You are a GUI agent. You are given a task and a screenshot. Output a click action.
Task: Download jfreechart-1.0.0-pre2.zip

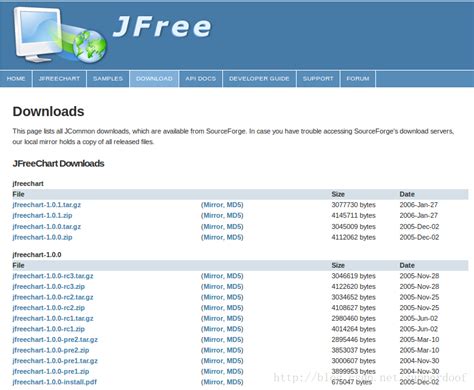(x=51, y=350)
